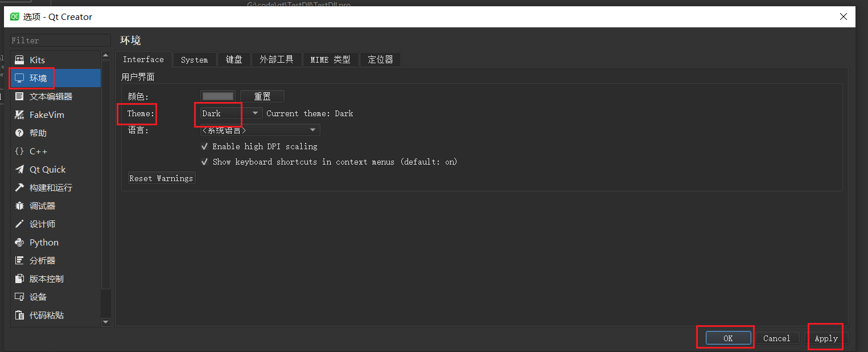Confirm settings with the OK button
Viewport: 868px width, 352px height.
click(728, 338)
